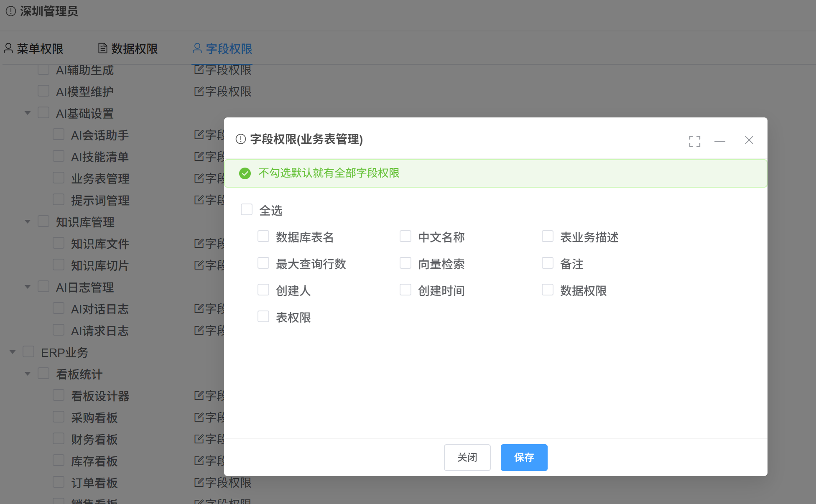Collapse the 看板统计 tree node
The image size is (816, 504).
point(28,374)
